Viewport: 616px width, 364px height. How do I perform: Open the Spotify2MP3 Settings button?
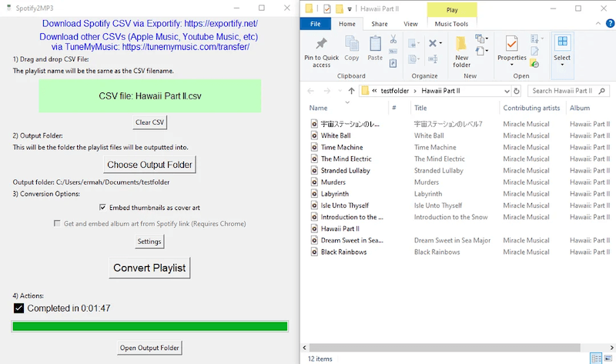149,241
